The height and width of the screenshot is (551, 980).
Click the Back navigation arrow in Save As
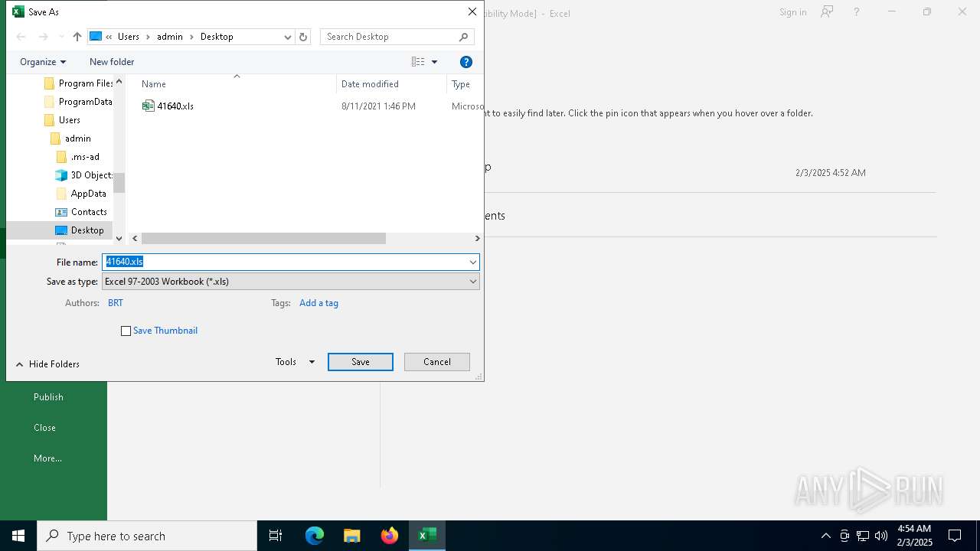click(21, 37)
